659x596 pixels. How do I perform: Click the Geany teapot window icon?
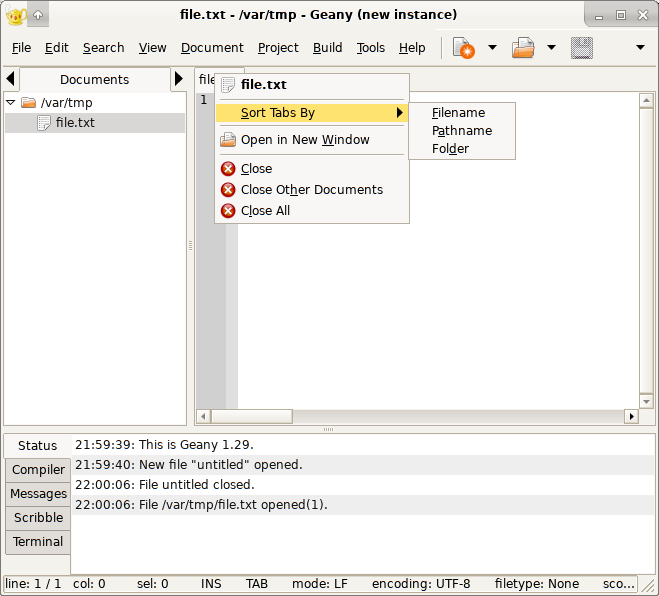pyautogui.click(x=15, y=15)
